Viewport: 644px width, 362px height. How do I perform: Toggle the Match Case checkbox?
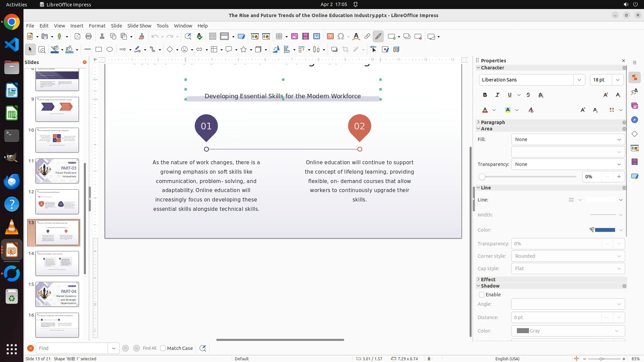[x=163, y=348]
